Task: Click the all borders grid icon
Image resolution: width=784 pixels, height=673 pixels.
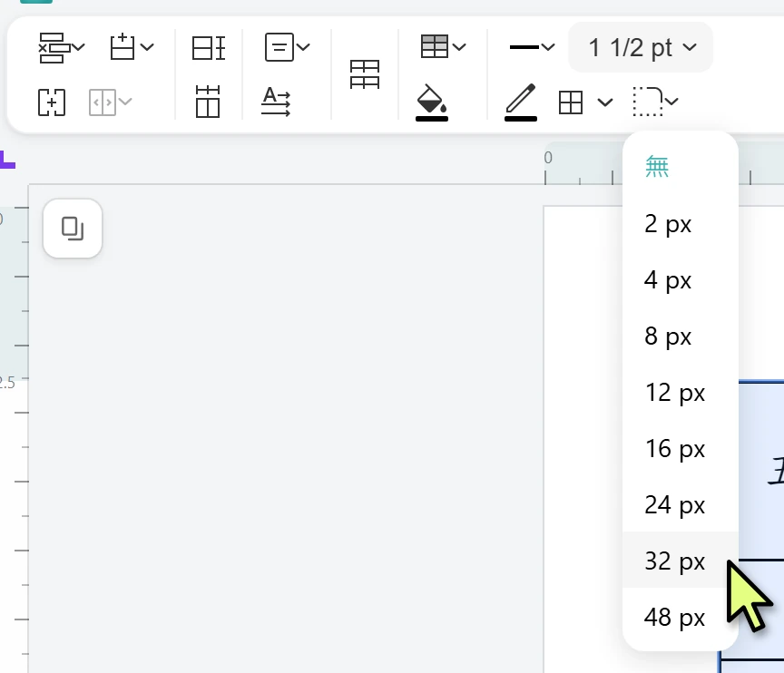Action: 571,102
